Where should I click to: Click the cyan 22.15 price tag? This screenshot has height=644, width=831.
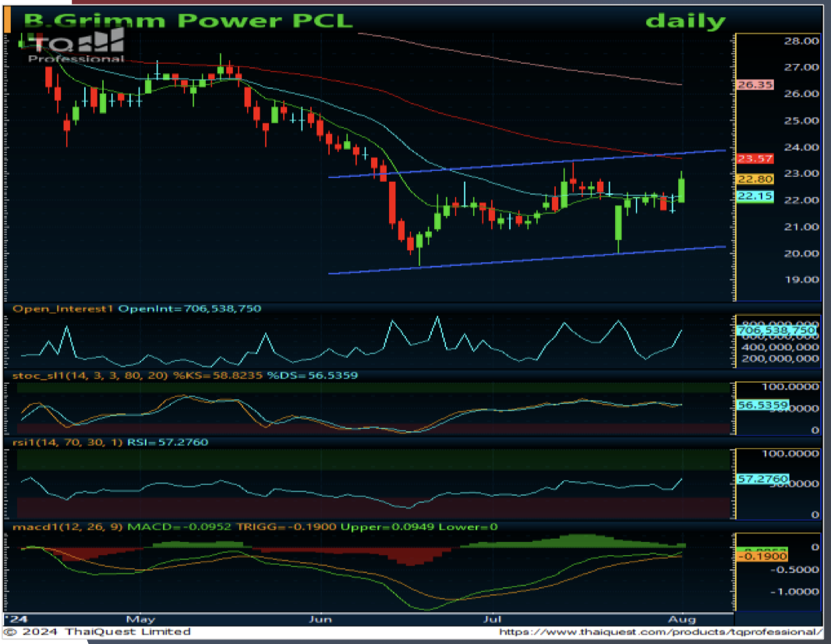point(755,196)
